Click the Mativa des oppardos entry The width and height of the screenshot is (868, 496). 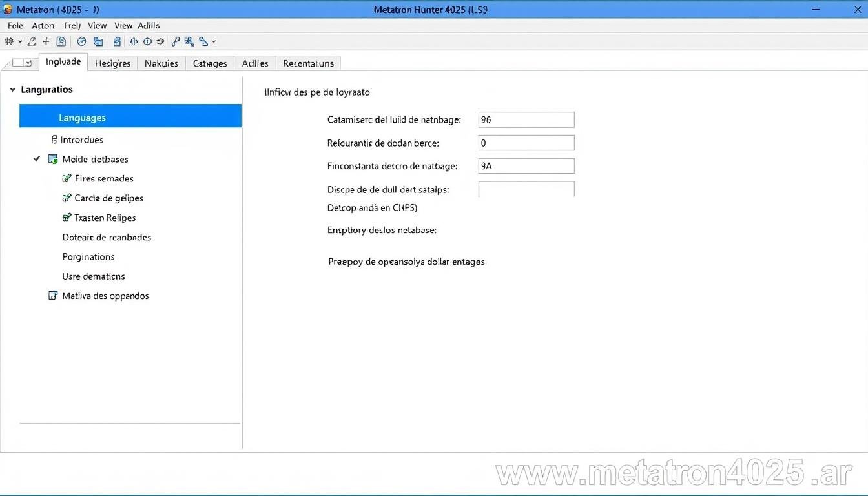click(x=105, y=295)
